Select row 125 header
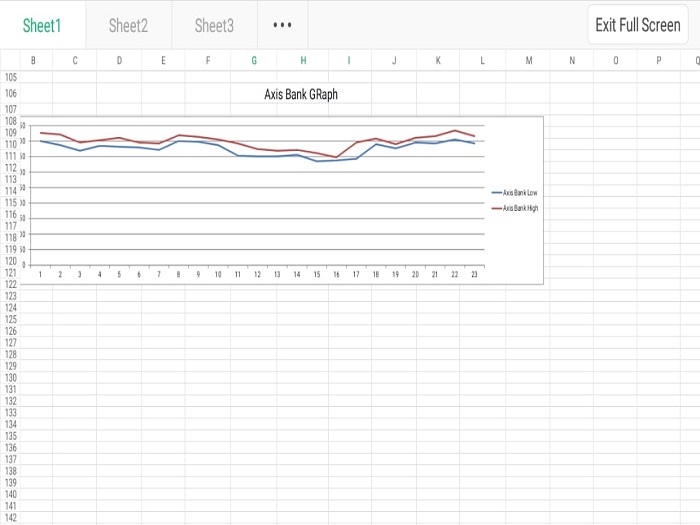 (x=10, y=319)
